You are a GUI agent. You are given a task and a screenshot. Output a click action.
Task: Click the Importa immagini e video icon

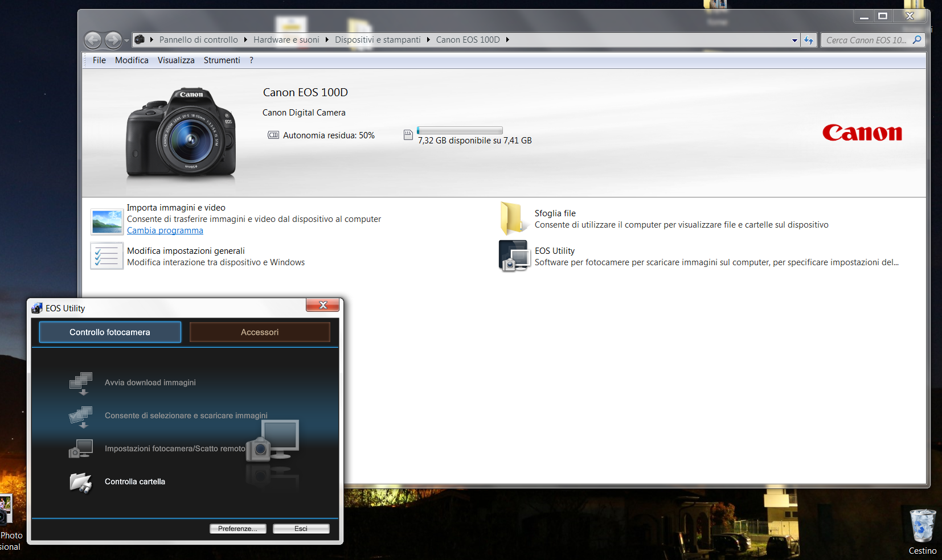click(x=107, y=221)
